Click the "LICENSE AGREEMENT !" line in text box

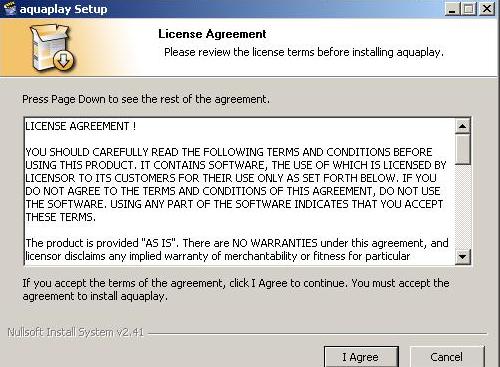point(81,126)
